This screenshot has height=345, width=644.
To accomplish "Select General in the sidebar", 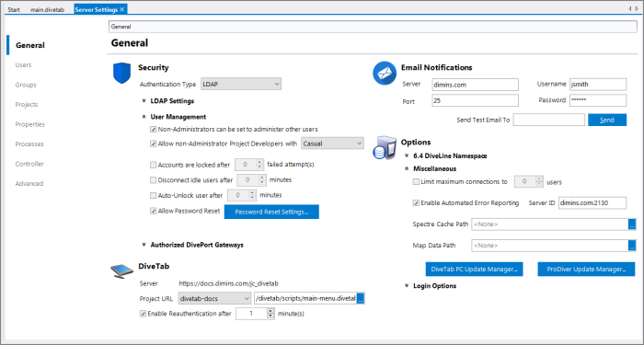I will tap(30, 45).
